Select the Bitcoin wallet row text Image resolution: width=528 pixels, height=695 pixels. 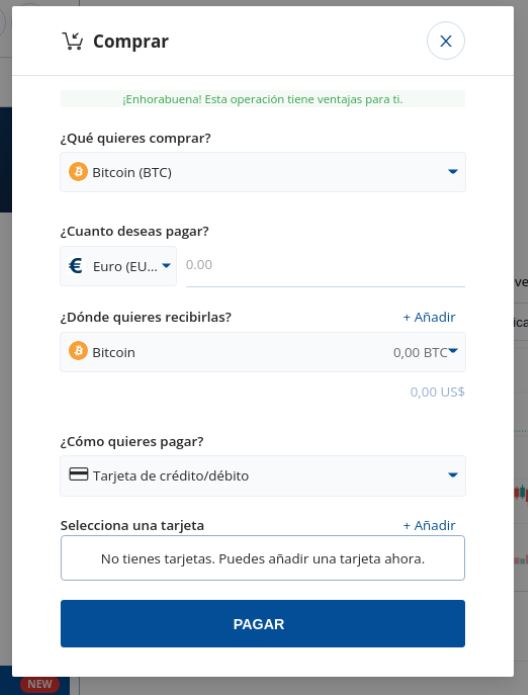pyautogui.click(x=113, y=353)
